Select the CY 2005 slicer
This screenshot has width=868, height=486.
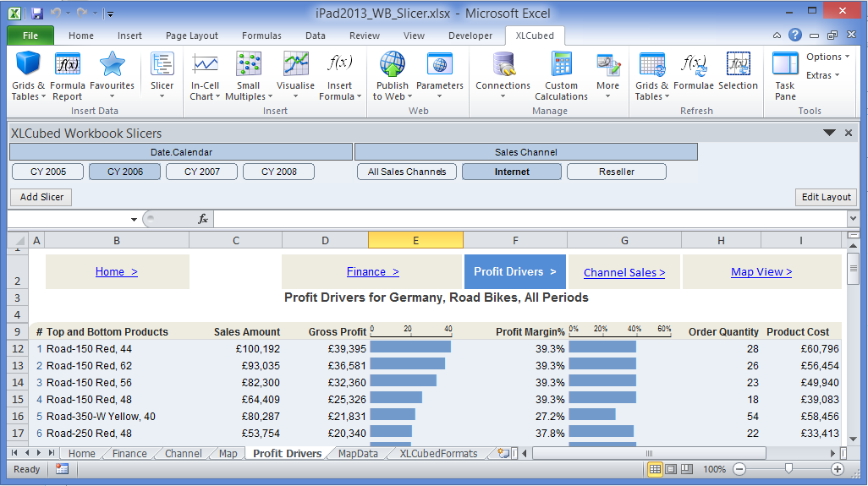48,172
